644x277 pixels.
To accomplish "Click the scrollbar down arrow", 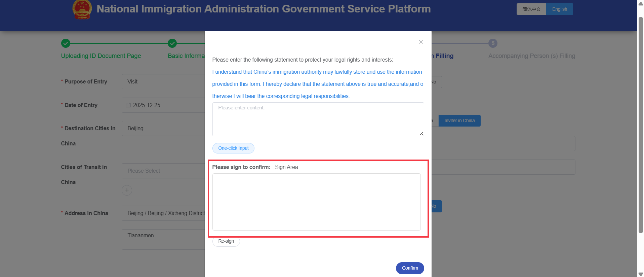I will (640, 274).
